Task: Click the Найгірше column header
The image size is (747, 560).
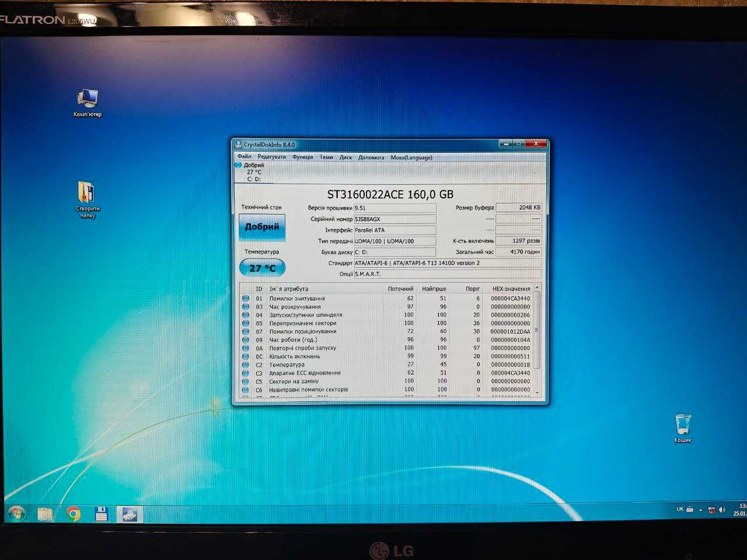Action: (x=434, y=289)
